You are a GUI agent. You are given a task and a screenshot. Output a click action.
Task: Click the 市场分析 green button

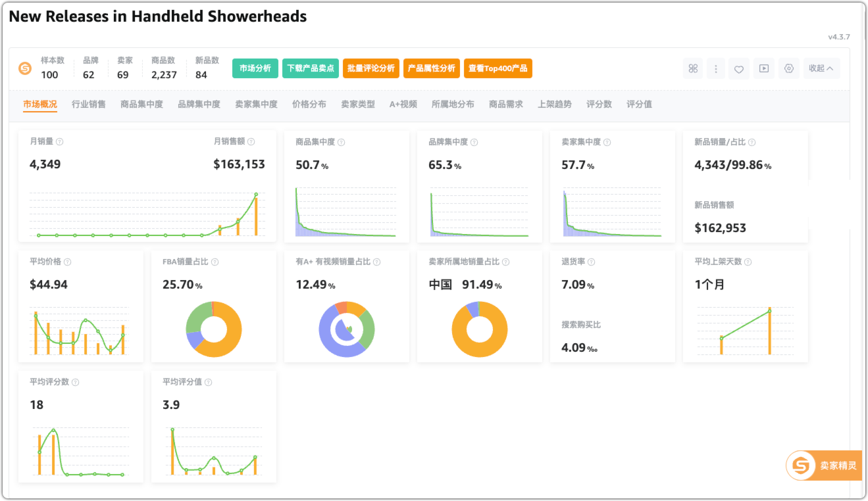coord(255,68)
